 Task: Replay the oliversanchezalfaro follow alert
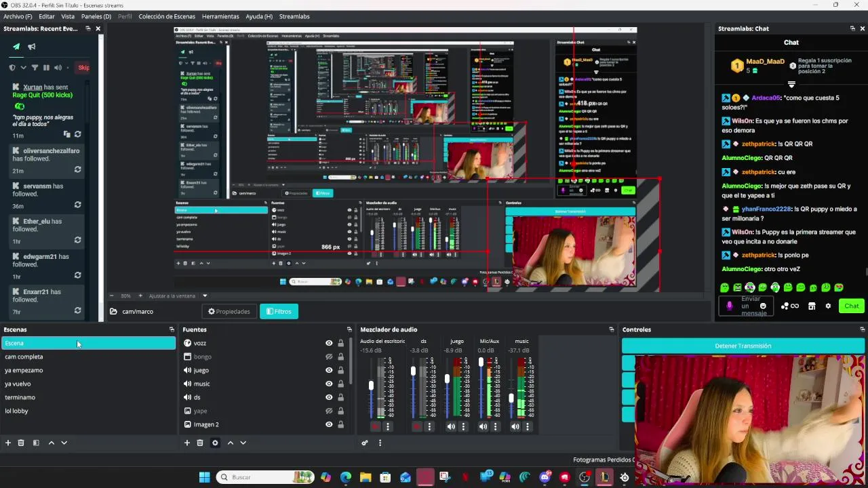point(77,169)
